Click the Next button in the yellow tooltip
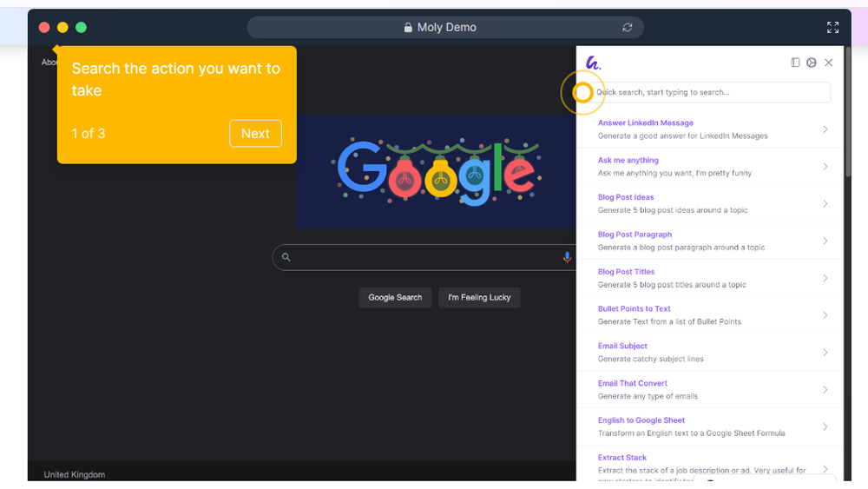Screen dimensions: 868x489 point(255,134)
